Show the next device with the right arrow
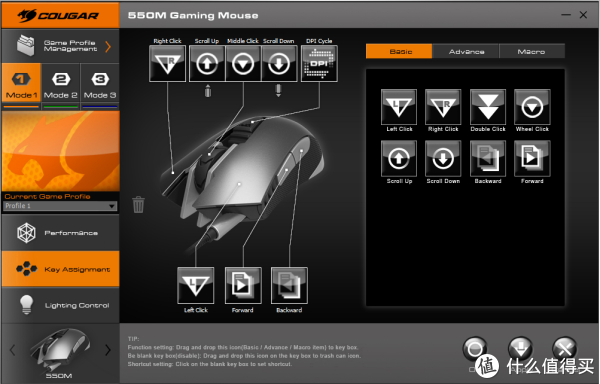 tap(108, 350)
